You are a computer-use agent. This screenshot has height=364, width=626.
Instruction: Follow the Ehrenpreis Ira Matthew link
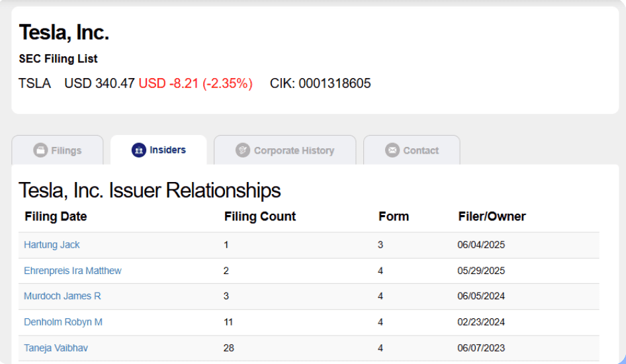pos(73,271)
